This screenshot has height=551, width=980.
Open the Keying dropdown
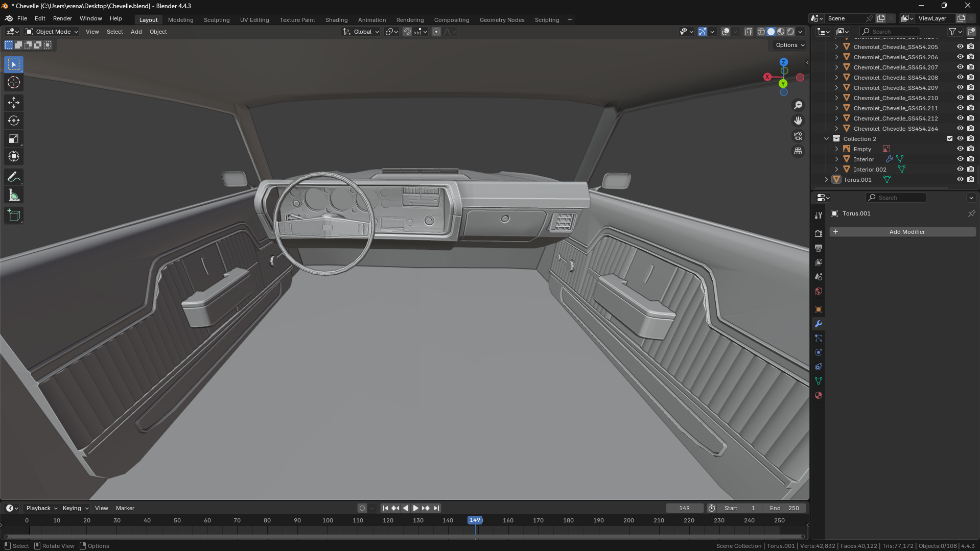pyautogui.click(x=75, y=508)
